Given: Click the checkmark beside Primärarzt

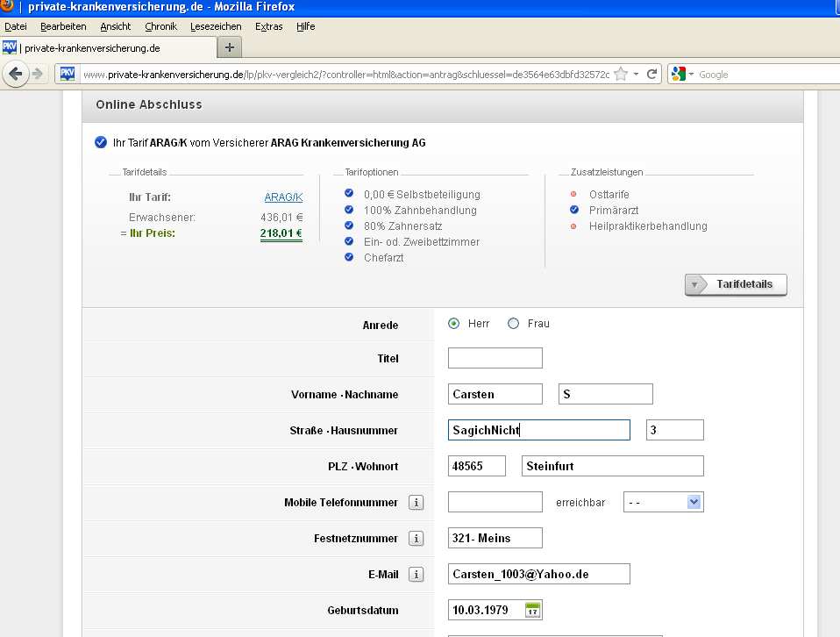Looking at the screenshot, I should pos(574,210).
